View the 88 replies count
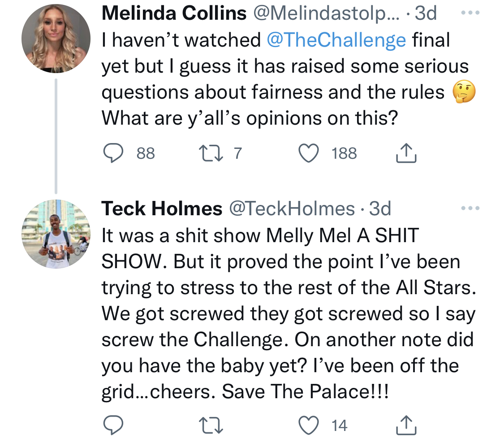The image size is (504, 448). tap(146, 153)
